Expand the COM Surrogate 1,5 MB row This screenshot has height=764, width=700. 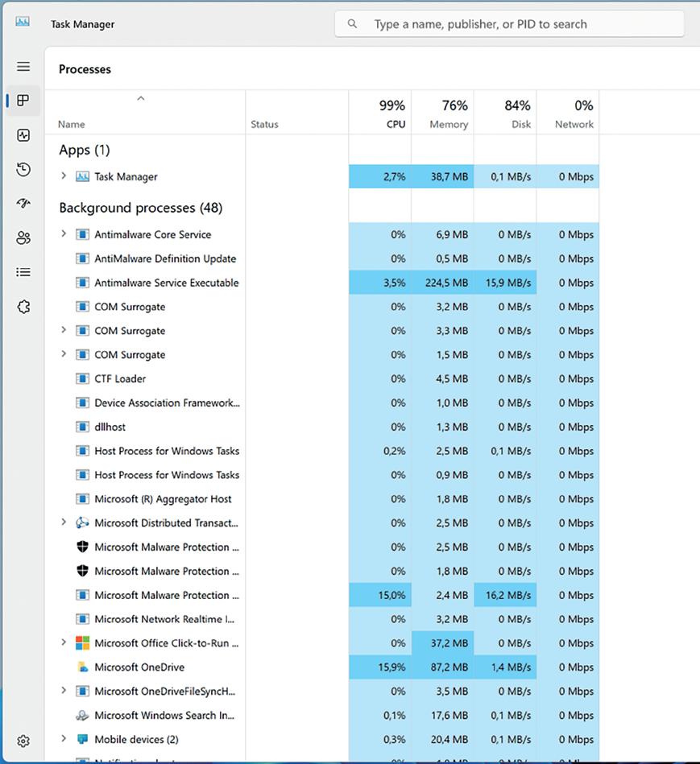pos(64,353)
